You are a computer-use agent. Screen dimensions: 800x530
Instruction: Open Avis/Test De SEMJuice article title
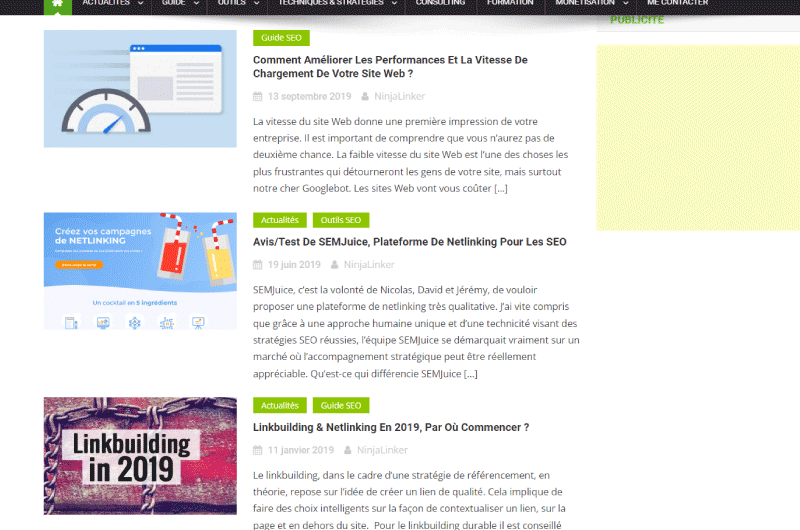tap(410, 242)
